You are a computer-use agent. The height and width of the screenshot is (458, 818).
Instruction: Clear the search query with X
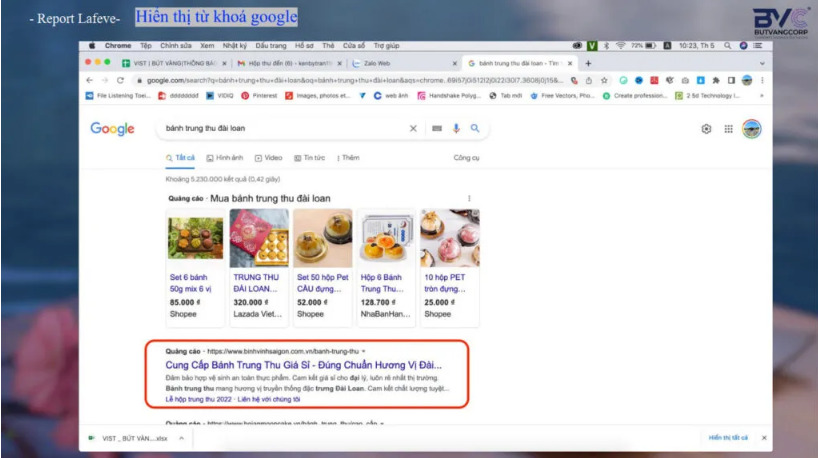pyautogui.click(x=413, y=128)
